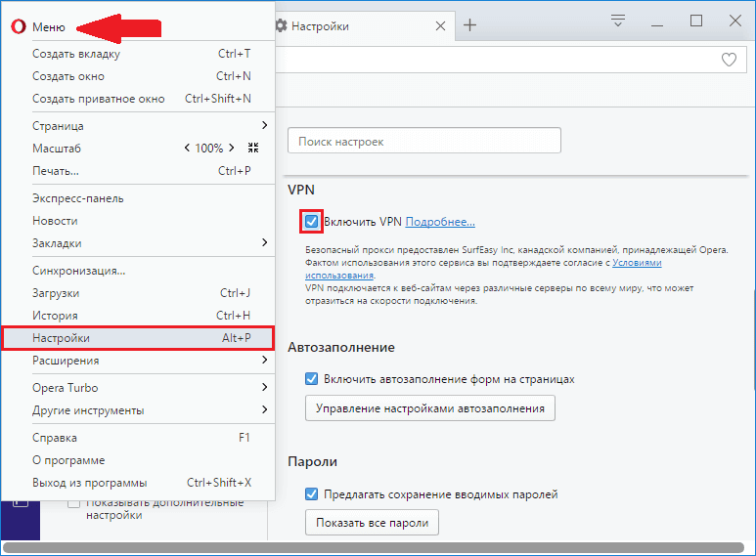This screenshot has width=756, height=556.
Task: Click the Поиск настроек search field
Action: [424, 141]
